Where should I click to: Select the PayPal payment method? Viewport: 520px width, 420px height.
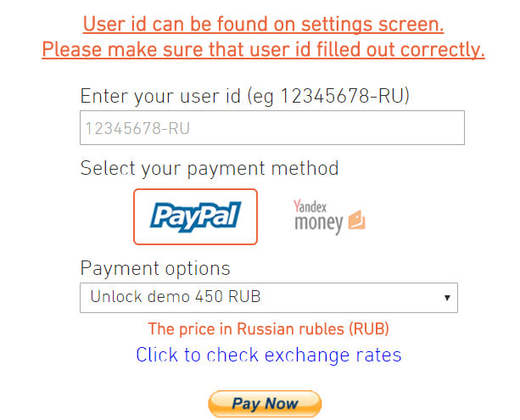pos(195,216)
